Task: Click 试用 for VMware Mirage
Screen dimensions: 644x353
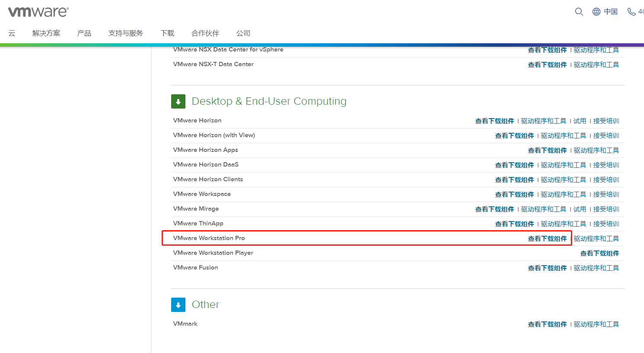Action: point(580,209)
